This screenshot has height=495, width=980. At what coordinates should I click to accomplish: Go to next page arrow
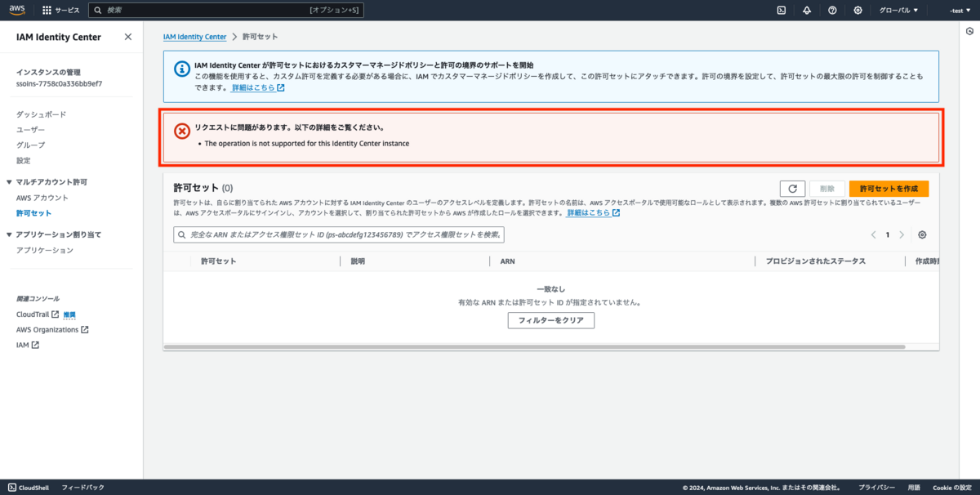(x=902, y=234)
